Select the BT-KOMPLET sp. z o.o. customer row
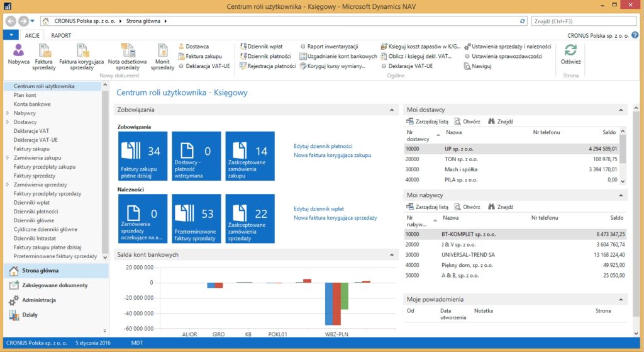Viewport: 644px width, 352px height. click(x=468, y=234)
